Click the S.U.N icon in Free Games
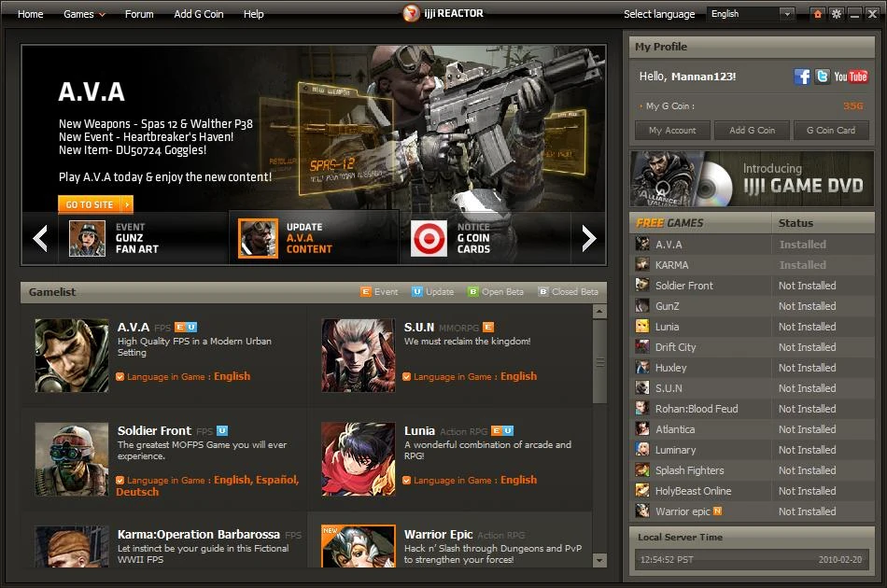Viewport: 887px width, 588px height. click(642, 387)
